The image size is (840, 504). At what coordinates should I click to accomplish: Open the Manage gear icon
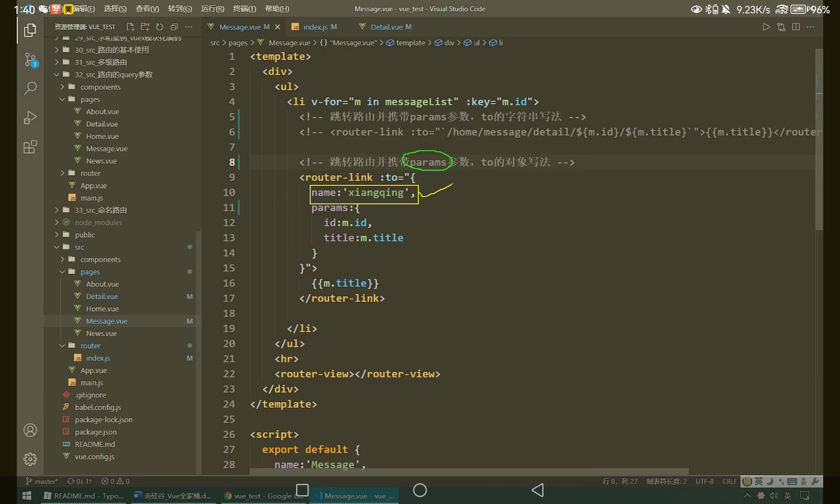(x=30, y=459)
